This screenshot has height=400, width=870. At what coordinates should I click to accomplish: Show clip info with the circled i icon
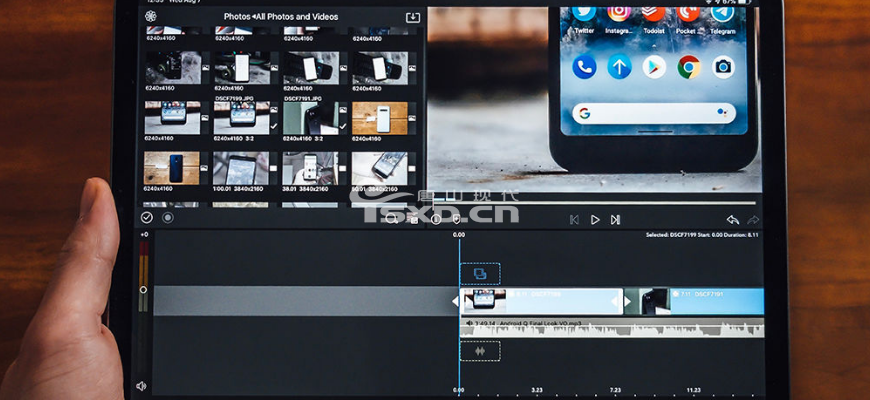tap(436, 220)
